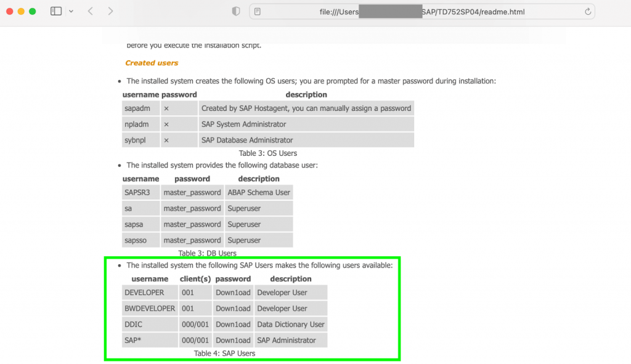Click 'client(s)' column header in SAP table
The image size is (631, 364).
pos(195,279)
